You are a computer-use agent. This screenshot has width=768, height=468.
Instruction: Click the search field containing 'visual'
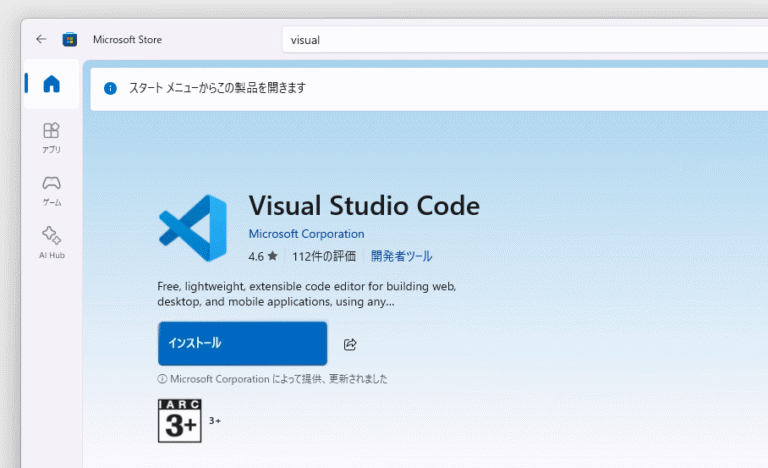click(520, 40)
